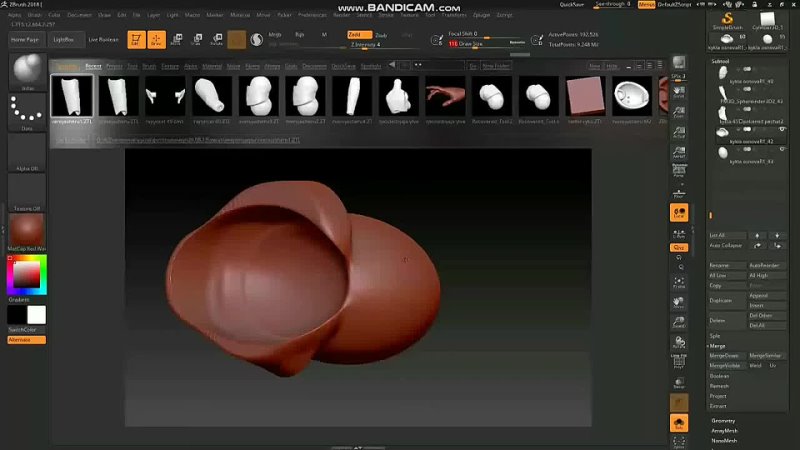
Task: Open the Alpha menu
Action: [x=14, y=15]
